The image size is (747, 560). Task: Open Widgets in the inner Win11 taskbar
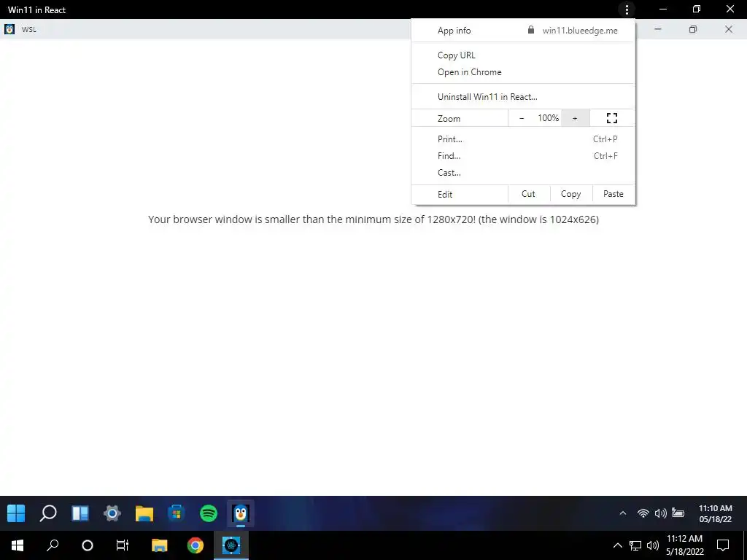pos(80,513)
